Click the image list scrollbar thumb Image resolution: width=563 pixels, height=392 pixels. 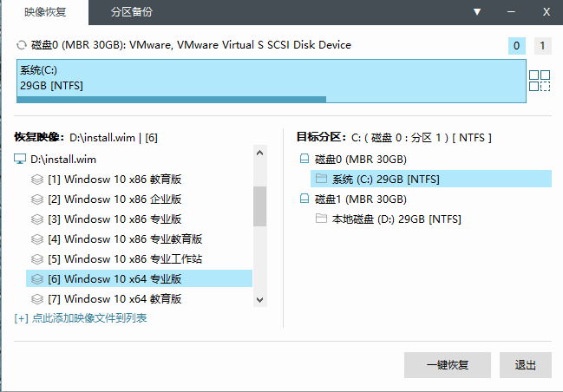tap(260, 206)
